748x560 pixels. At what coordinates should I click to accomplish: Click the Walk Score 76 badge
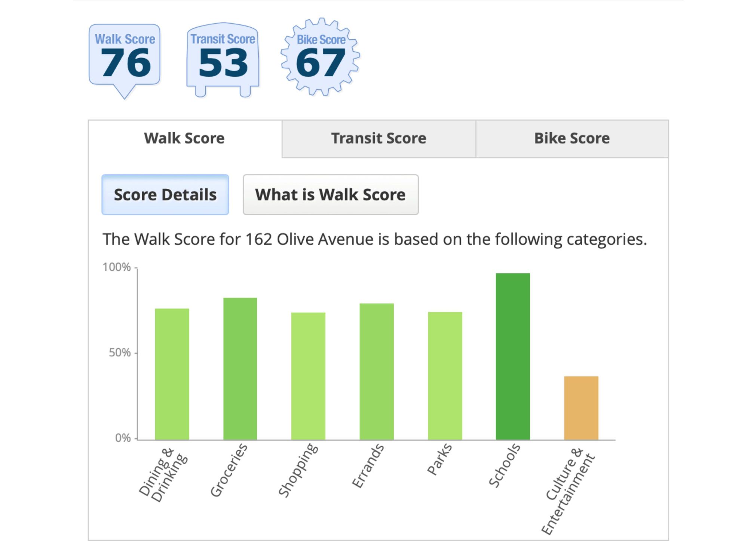(x=125, y=56)
